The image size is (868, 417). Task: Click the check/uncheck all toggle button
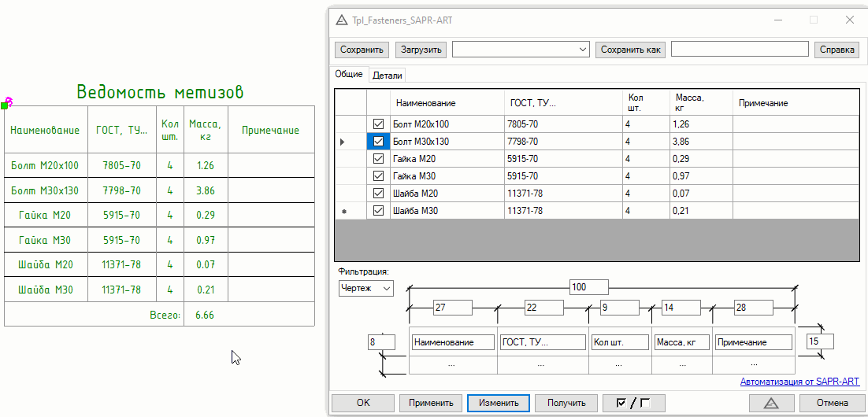633,403
